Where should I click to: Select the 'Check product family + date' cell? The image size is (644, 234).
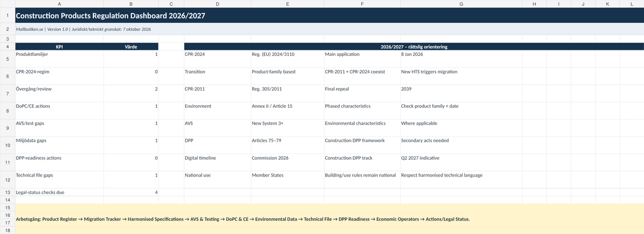(x=460, y=110)
